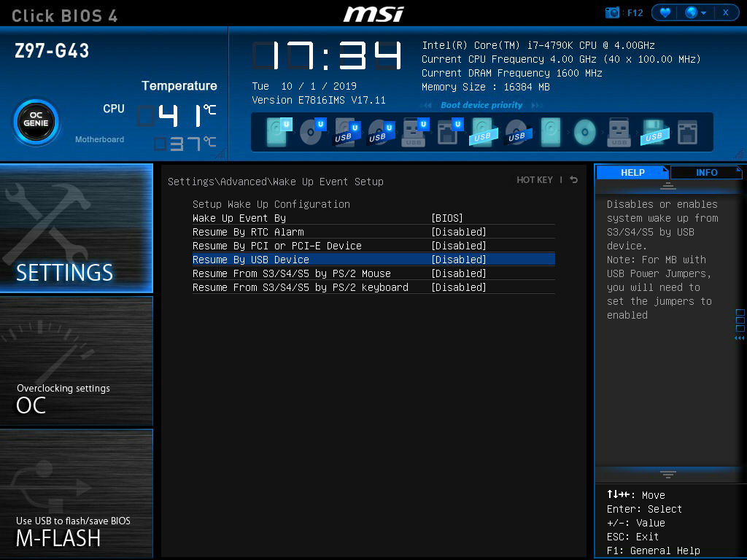Click the Click BIOS 4 title

point(64,16)
